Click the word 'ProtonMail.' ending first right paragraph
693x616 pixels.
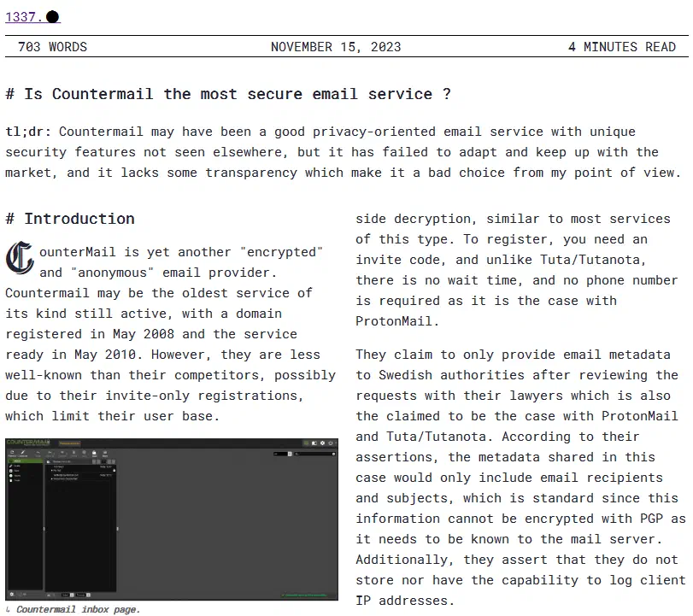coord(397,321)
